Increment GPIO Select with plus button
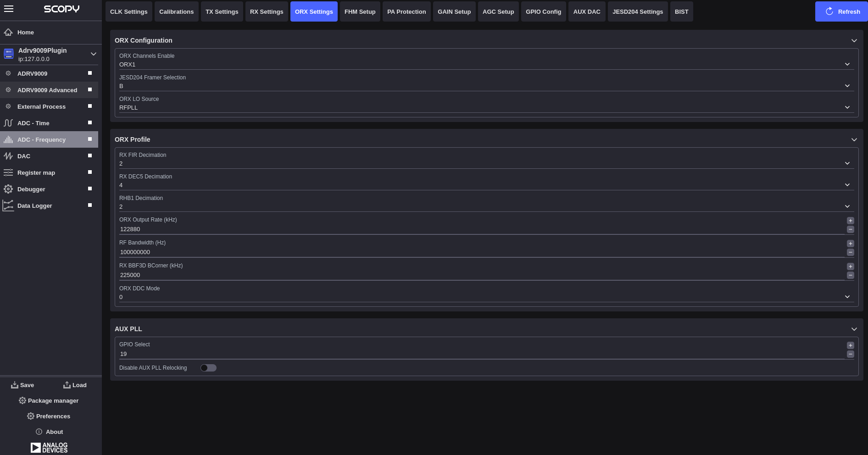This screenshot has width=868, height=455. 850,345
